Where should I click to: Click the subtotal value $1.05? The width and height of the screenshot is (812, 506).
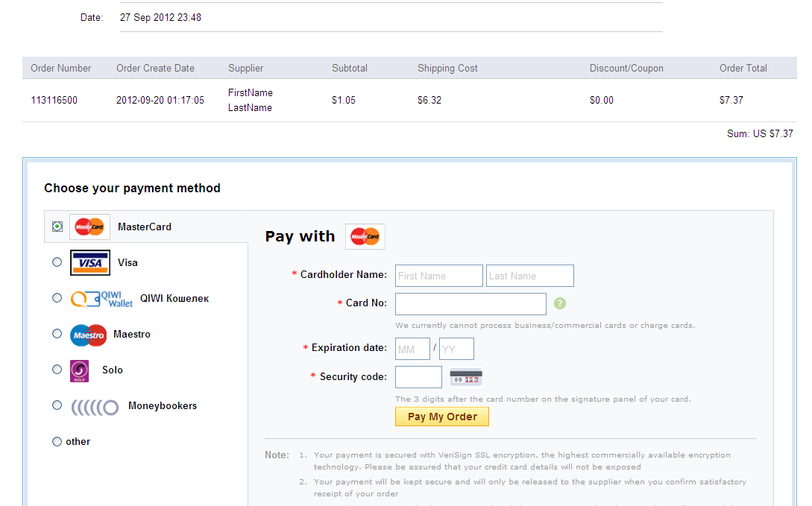click(x=343, y=101)
